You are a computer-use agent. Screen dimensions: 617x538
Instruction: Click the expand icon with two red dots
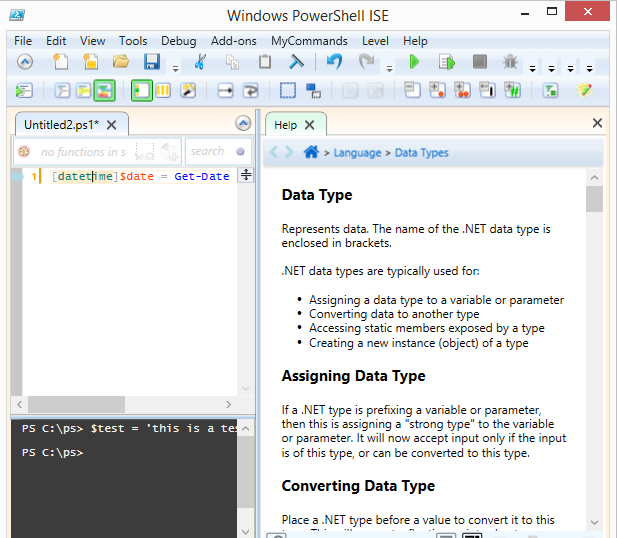462,90
